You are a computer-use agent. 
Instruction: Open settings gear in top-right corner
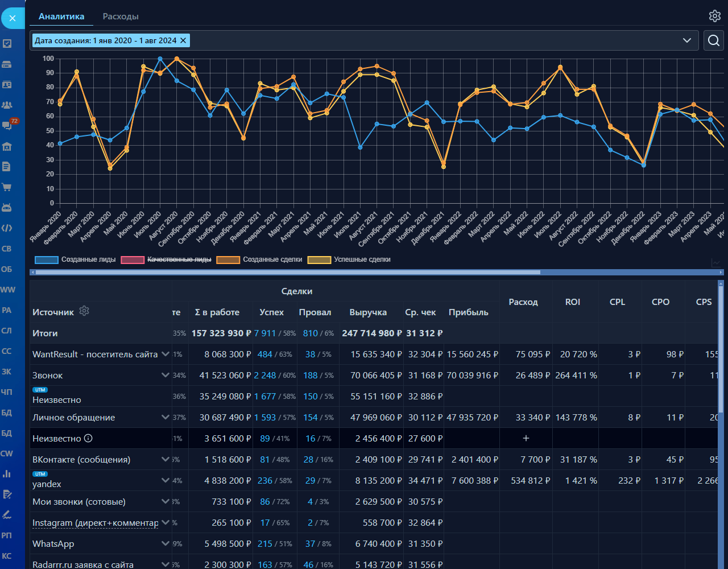coord(714,16)
